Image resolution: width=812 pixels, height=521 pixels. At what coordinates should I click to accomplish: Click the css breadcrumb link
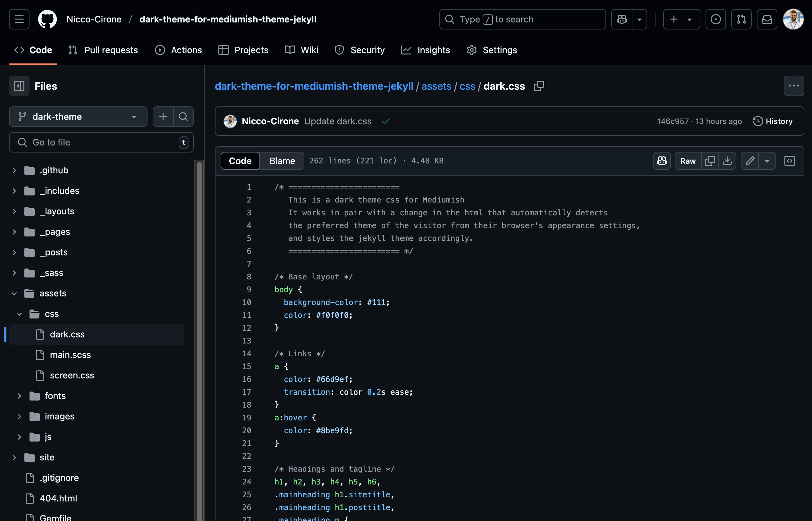(467, 86)
